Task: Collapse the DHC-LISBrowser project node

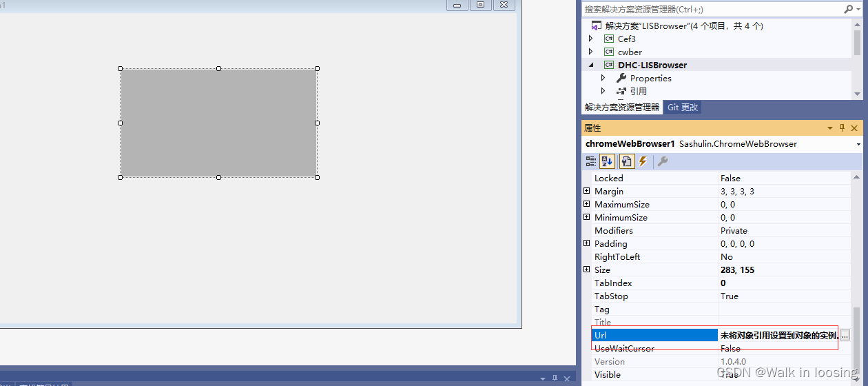Action: (x=590, y=65)
